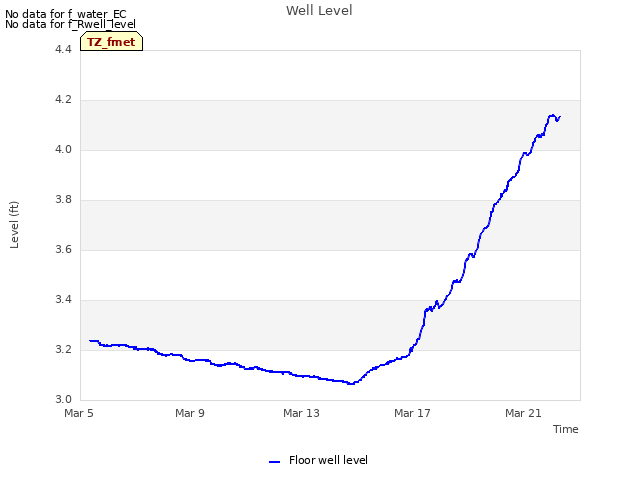This screenshot has width=640, height=480.
Task: Click the Level (ft) axis label
Action: click(x=14, y=225)
